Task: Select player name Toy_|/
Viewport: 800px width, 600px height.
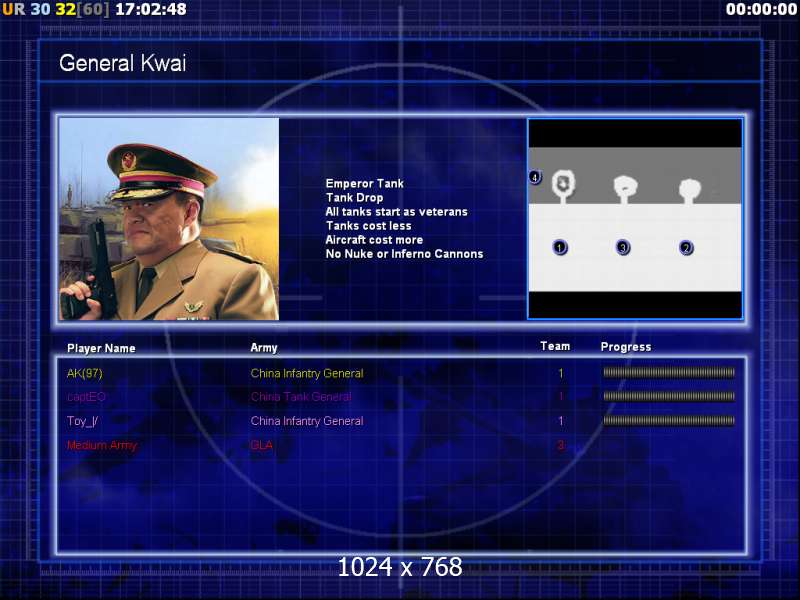Action: [x=82, y=421]
